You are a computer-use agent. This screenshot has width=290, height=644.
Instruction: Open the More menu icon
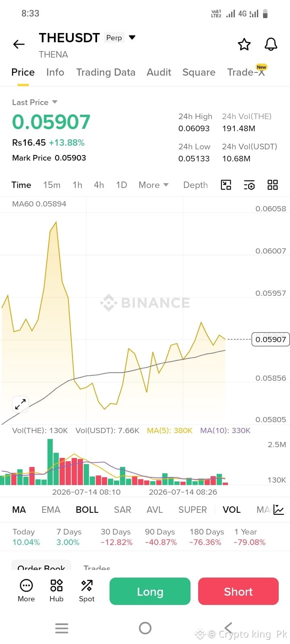coord(26,591)
